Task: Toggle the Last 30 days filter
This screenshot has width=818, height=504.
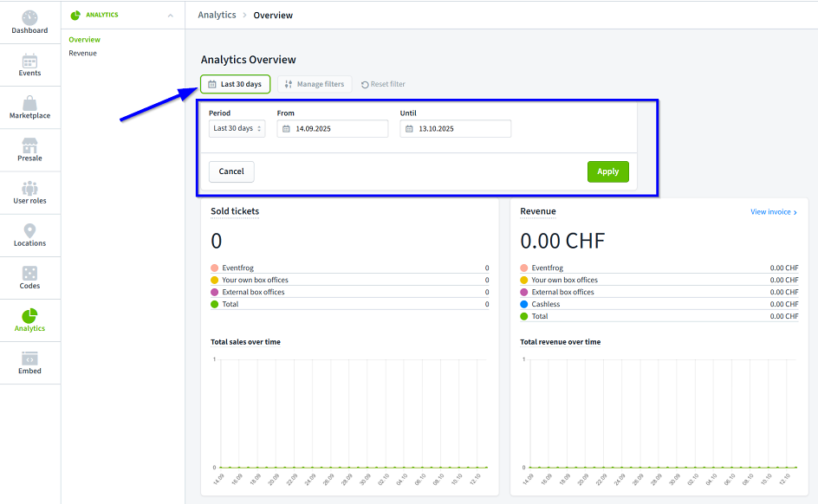Action: (x=235, y=84)
